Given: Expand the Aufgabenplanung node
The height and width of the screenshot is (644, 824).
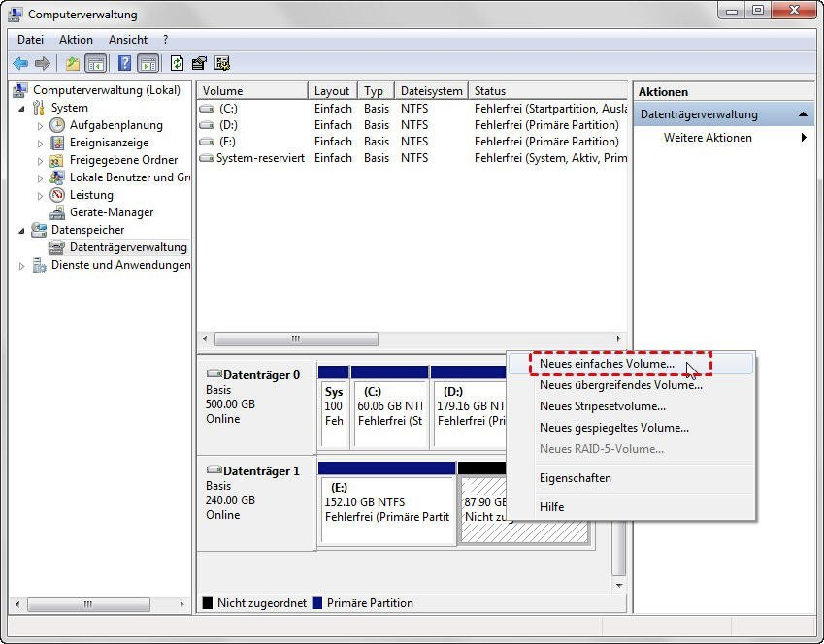Looking at the screenshot, I should click(40, 126).
